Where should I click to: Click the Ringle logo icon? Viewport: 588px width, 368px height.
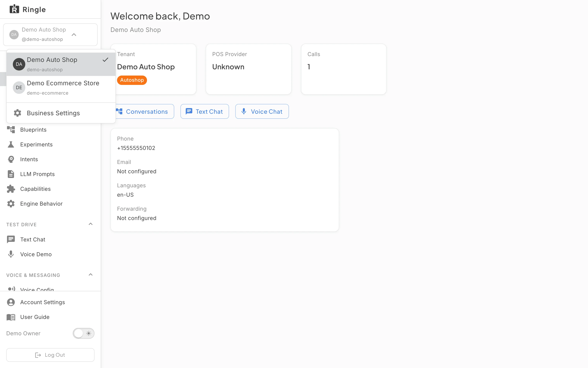[x=14, y=9]
